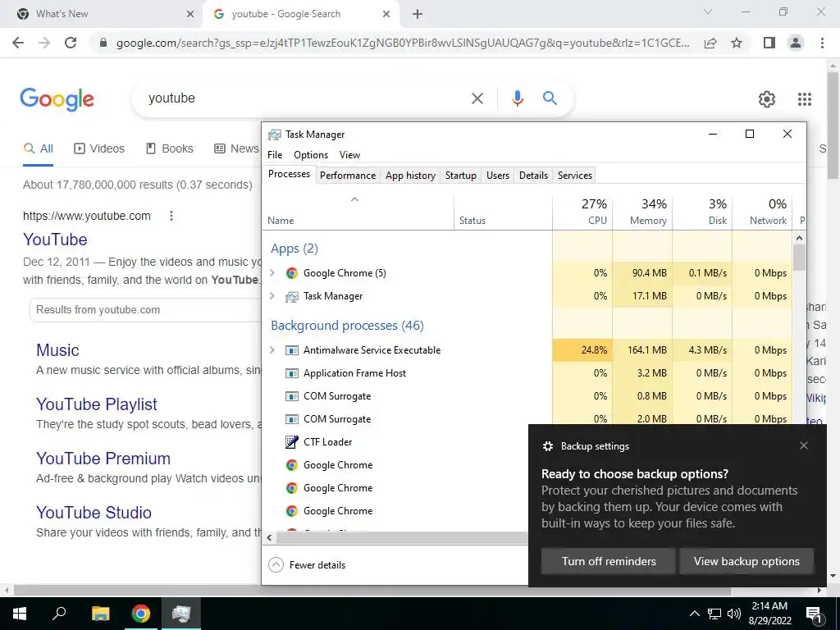The width and height of the screenshot is (840, 630).
Task: Open File Explorer from taskbar
Action: pyautogui.click(x=100, y=614)
